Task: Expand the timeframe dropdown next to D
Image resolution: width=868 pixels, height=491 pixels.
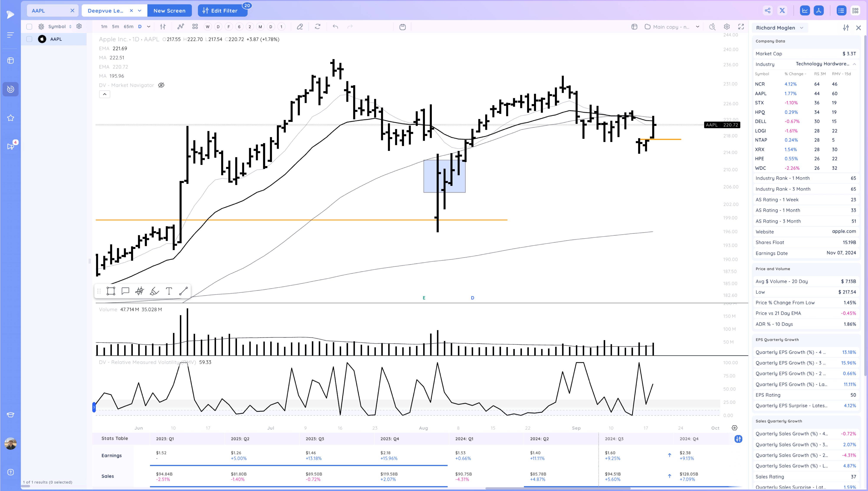Action: tap(148, 27)
